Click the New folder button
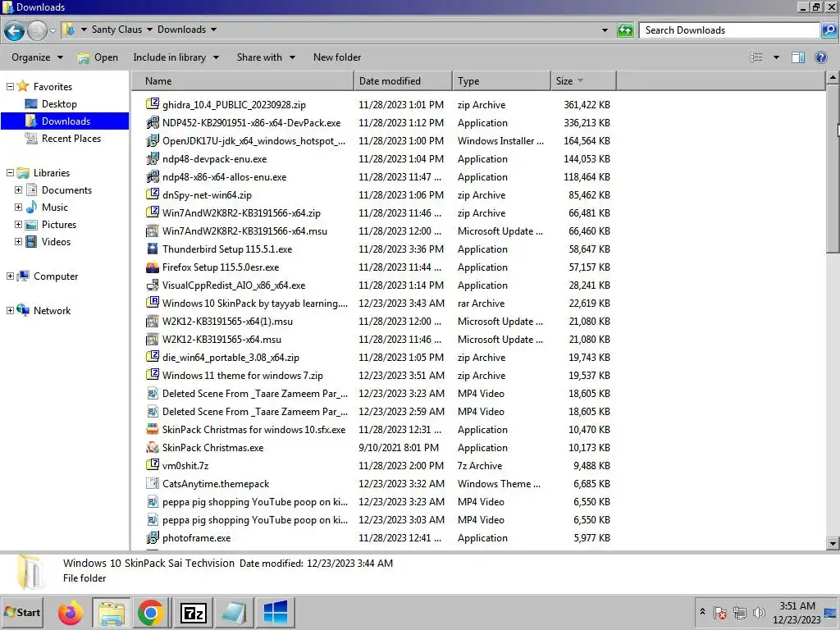This screenshot has width=840, height=630. (x=337, y=57)
